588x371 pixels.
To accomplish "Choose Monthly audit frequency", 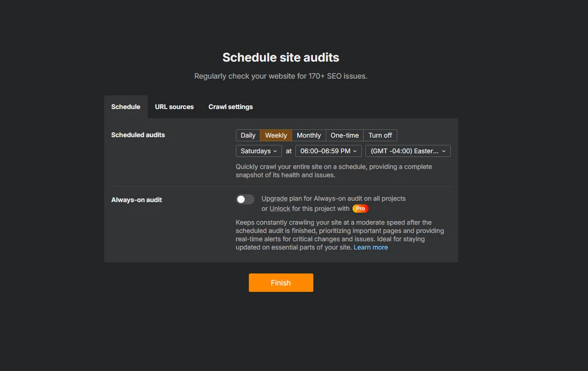I will [309, 135].
